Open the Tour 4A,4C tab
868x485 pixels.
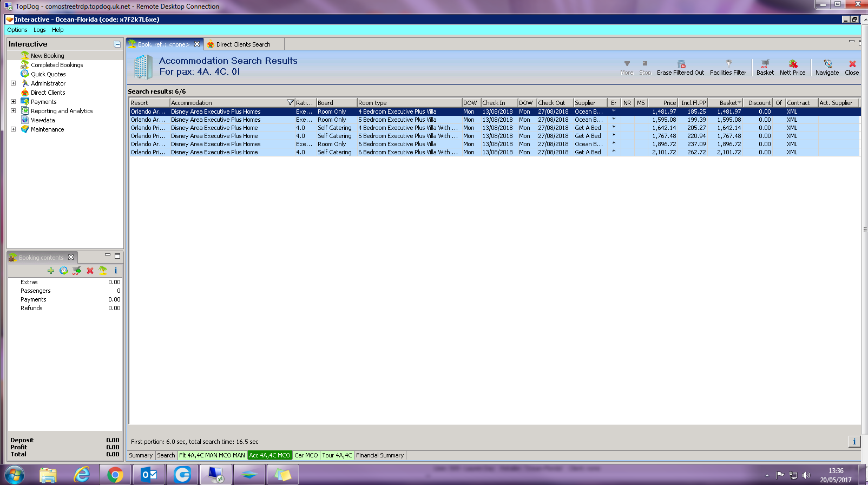coord(337,455)
